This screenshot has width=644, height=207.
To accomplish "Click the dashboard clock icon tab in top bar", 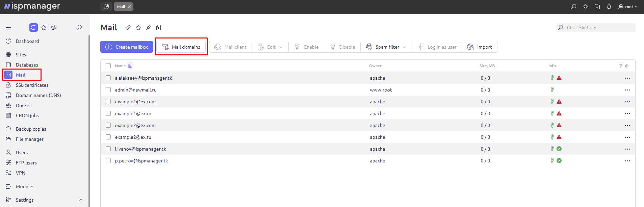I will point(106,6).
